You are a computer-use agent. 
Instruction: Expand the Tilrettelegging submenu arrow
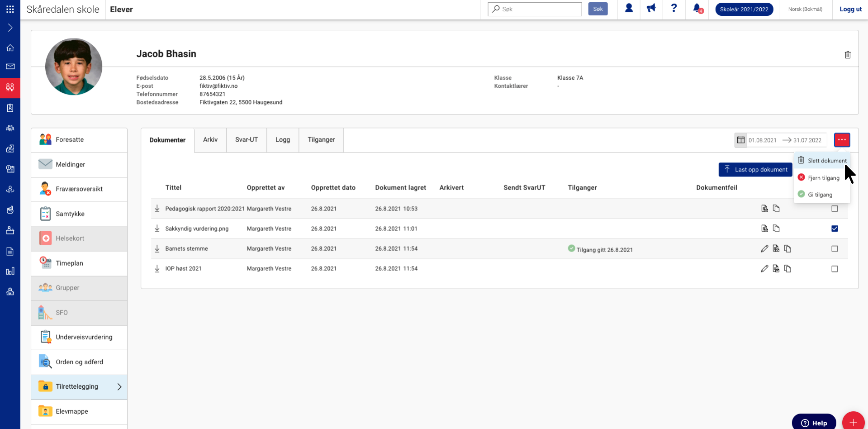point(119,386)
